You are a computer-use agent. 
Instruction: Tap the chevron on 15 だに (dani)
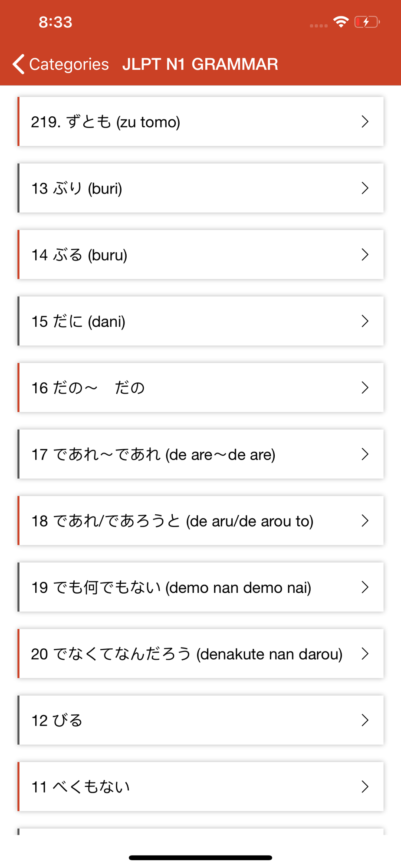(365, 321)
